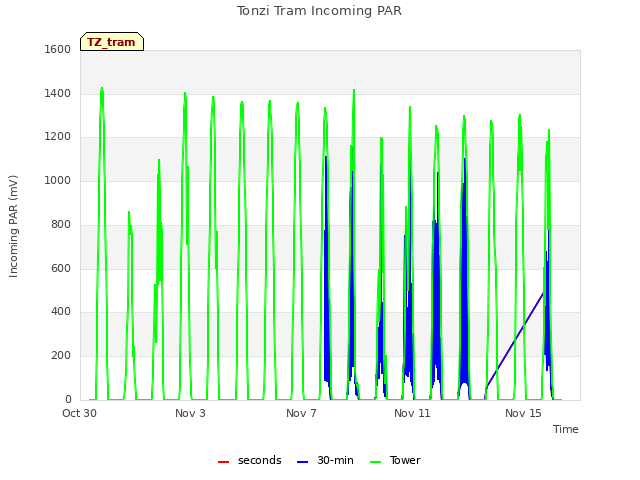Click the 0 y-axis tick value

68,399
